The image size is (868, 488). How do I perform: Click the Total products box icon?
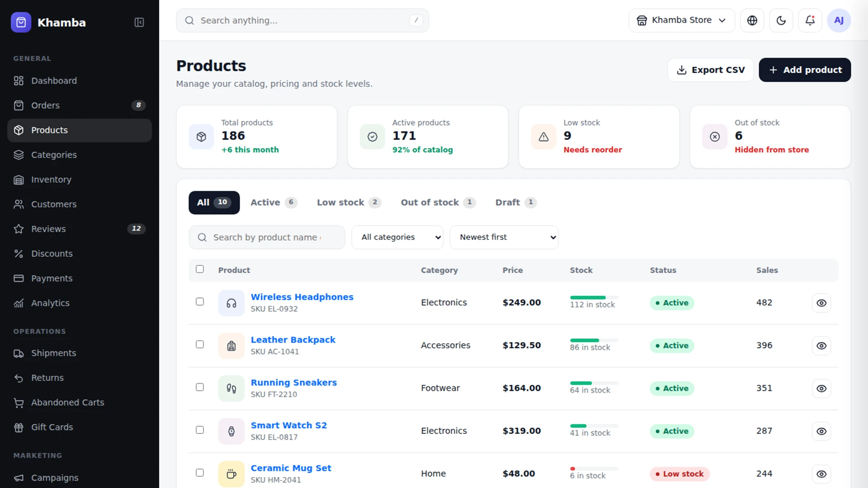(201, 136)
